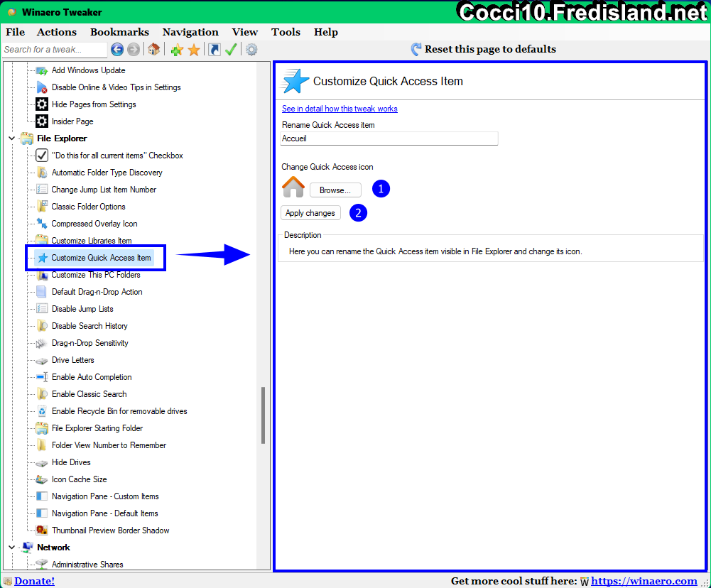The width and height of the screenshot is (711, 588).
Task: Click the Rename Quick Access item text field
Action: click(x=389, y=138)
